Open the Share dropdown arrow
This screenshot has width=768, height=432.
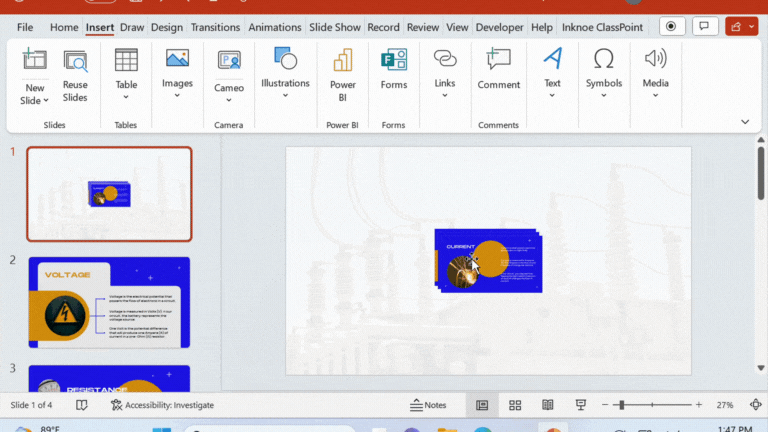tap(752, 27)
